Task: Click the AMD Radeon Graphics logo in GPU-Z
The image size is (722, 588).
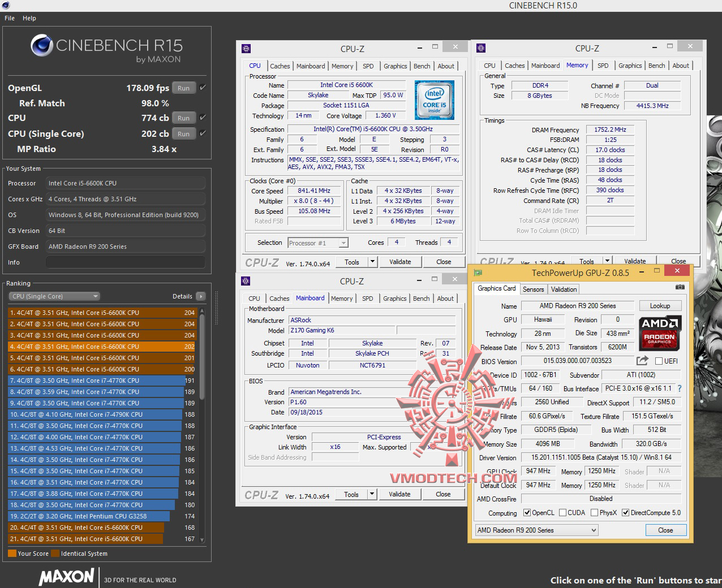Action: pyautogui.click(x=660, y=334)
